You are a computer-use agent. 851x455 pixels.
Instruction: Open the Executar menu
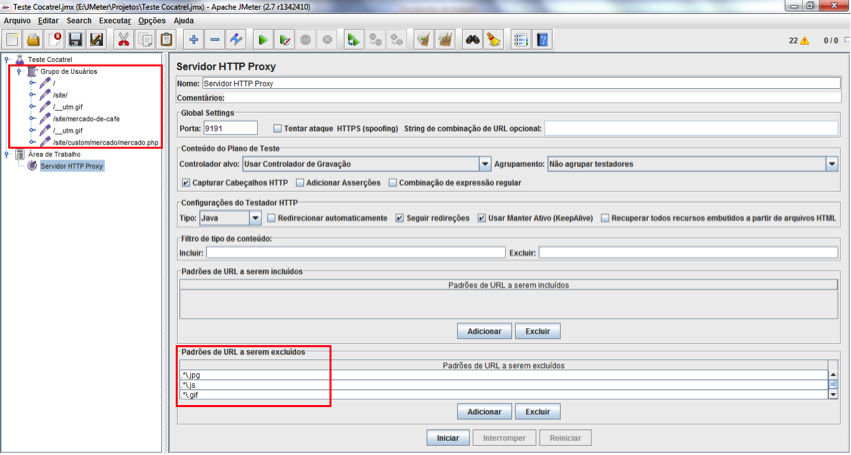point(115,21)
